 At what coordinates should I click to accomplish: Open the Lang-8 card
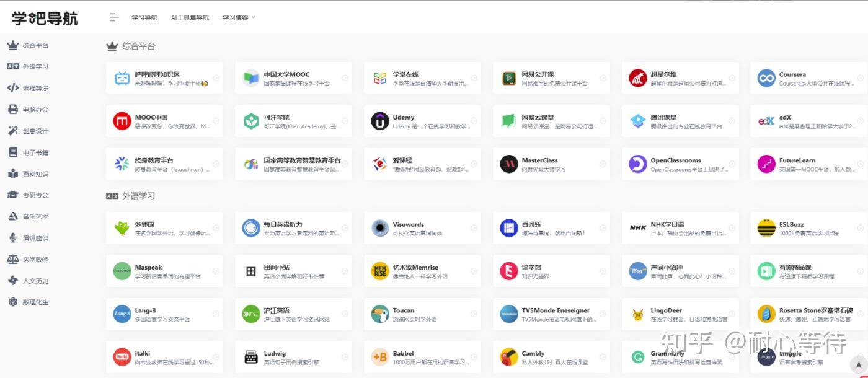click(165, 314)
